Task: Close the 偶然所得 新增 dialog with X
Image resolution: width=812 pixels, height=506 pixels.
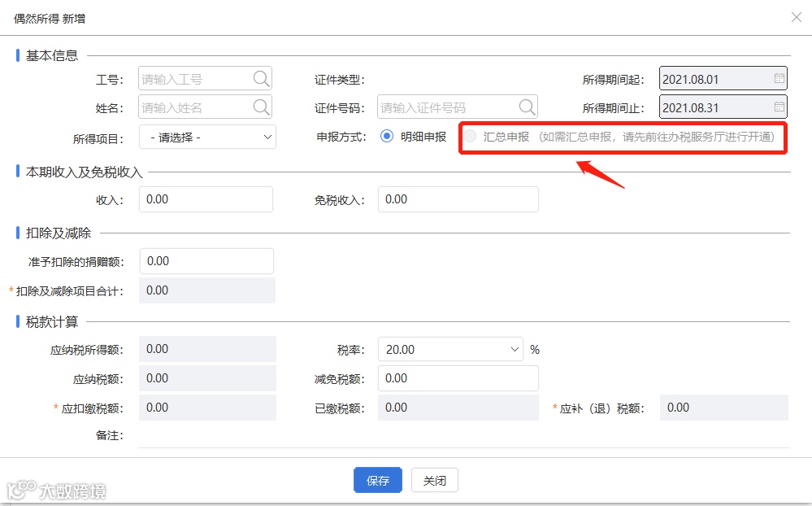Action: [797, 18]
